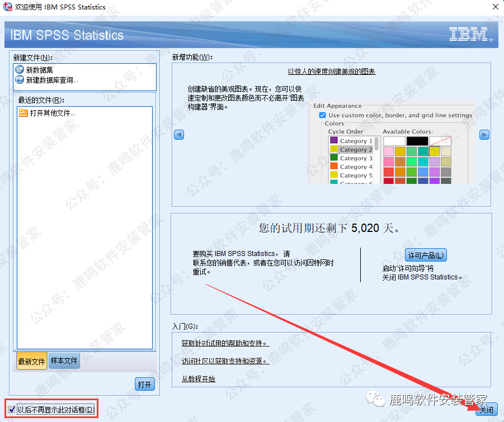The height and width of the screenshot is (422, 504).
Task: Select Category 2 in Cycle Order list
Action: point(352,150)
